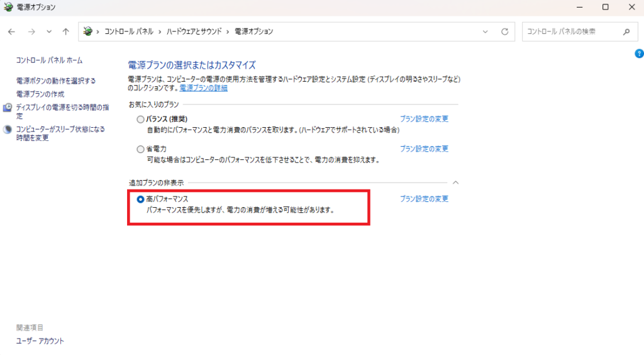Image resolution: width=644 pixels, height=355 pixels.
Task: Expand chevron before コントロール パネル breadcrumb
Action: [x=97, y=31]
